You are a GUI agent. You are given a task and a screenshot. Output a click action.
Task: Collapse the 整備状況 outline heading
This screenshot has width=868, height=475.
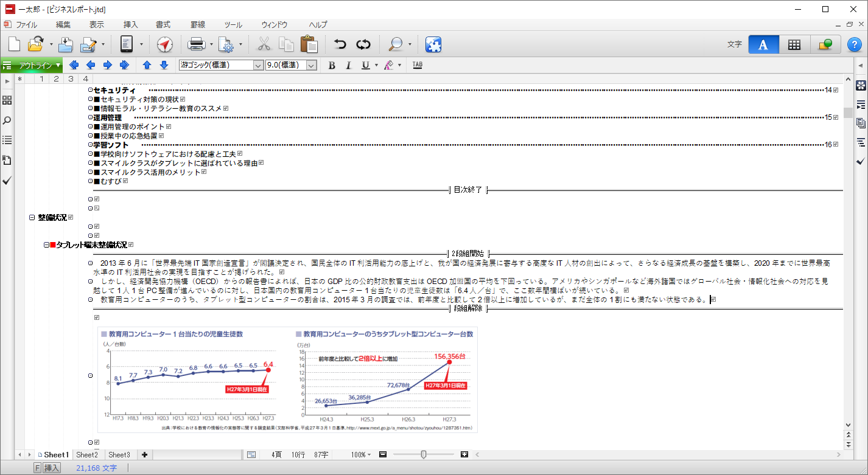(32, 217)
